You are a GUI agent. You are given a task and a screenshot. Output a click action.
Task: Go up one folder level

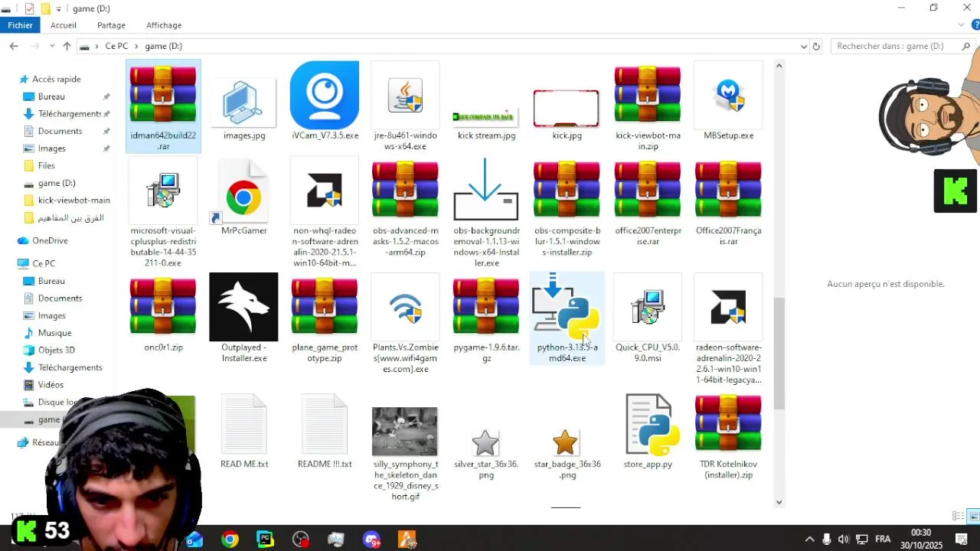(x=67, y=46)
